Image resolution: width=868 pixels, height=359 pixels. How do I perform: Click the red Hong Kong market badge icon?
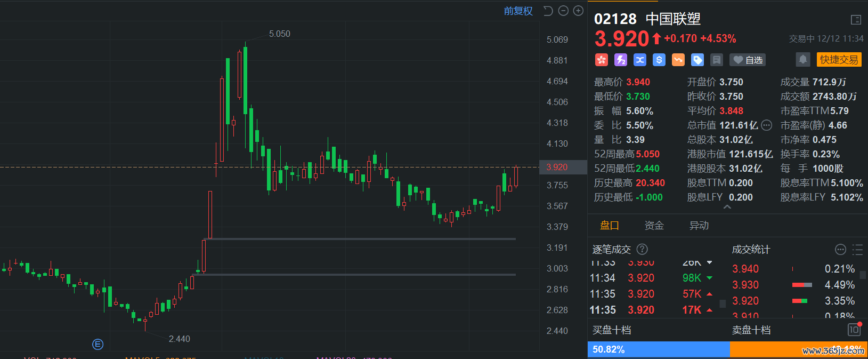(602, 60)
